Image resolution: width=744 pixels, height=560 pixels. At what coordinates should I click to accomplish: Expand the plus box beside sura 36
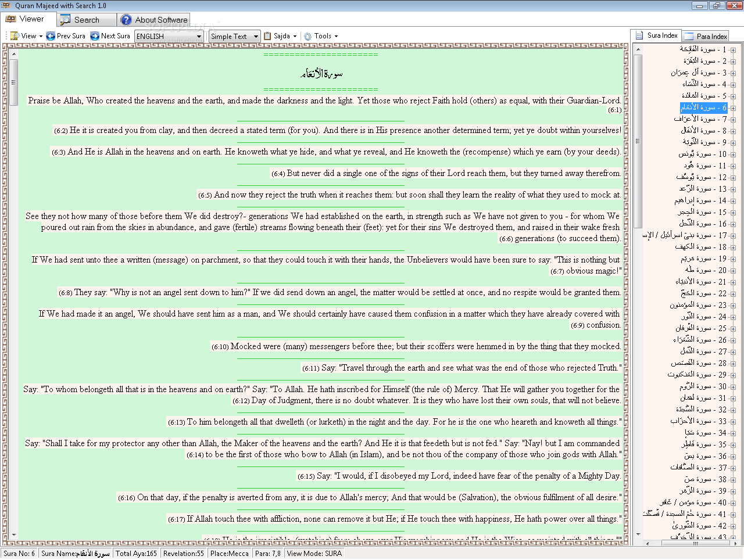[733, 456]
